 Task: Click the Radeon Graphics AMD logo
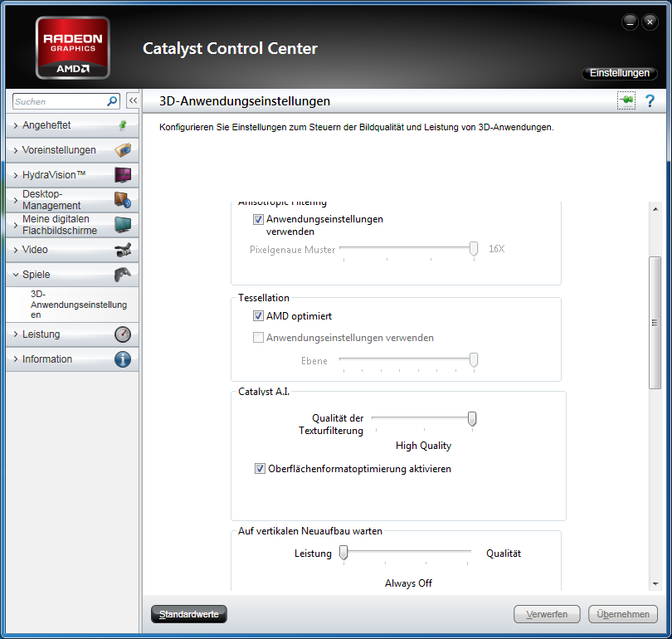tap(73, 48)
